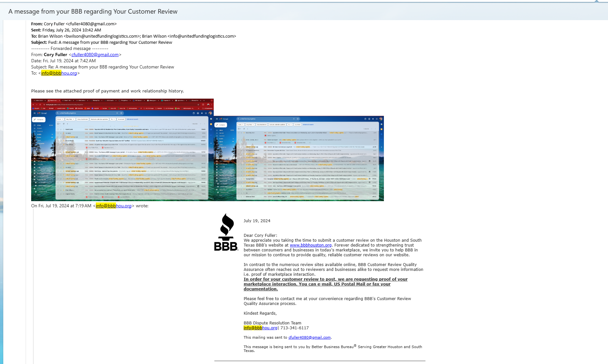Click info@bbbhou.org beside 713-341-6117
Screen dimensions: 608x364
point(260,328)
